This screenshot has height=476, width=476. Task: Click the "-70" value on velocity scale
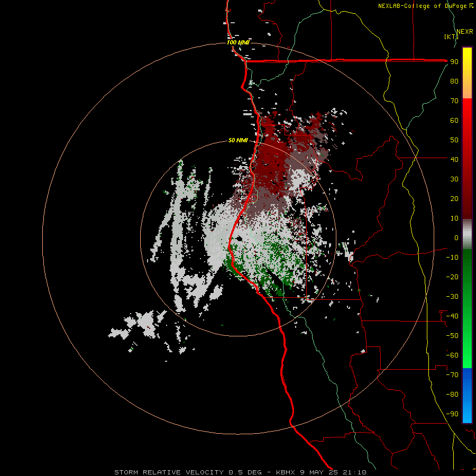pos(452,375)
